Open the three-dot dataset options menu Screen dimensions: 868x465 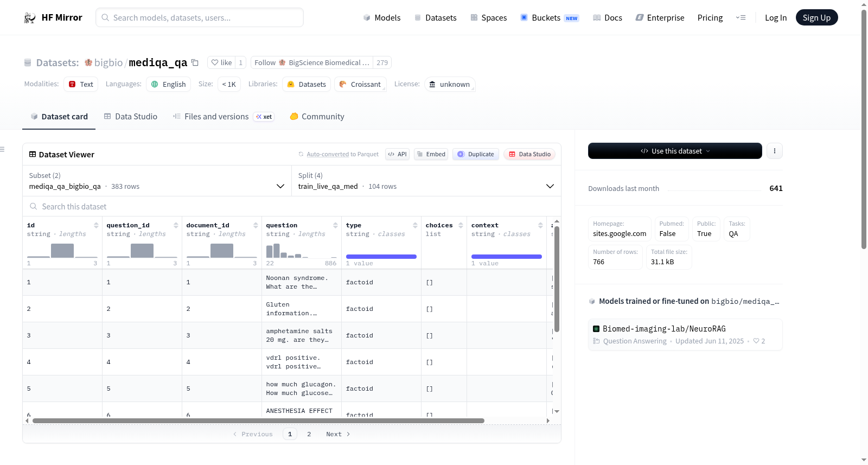click(x=775, y=151)
